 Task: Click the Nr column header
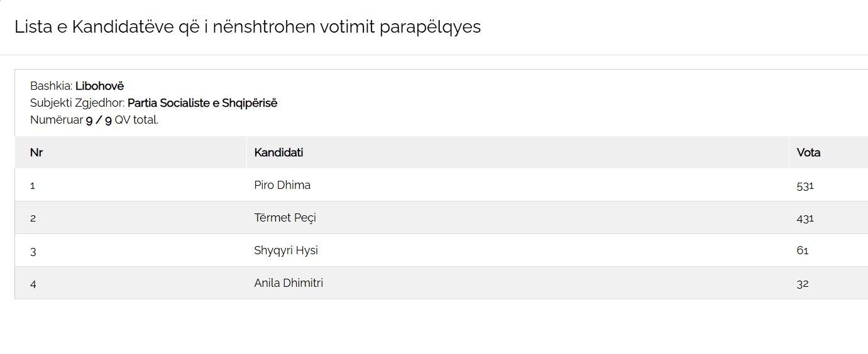[36, 153]
